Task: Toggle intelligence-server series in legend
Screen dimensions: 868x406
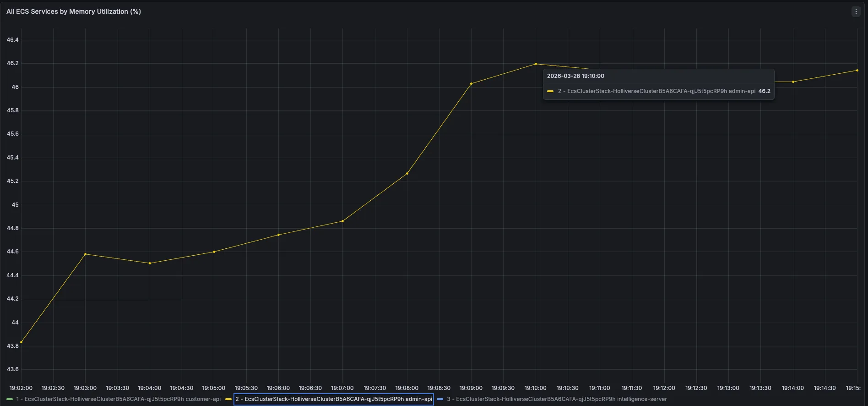Action: (x=557, y=399)
